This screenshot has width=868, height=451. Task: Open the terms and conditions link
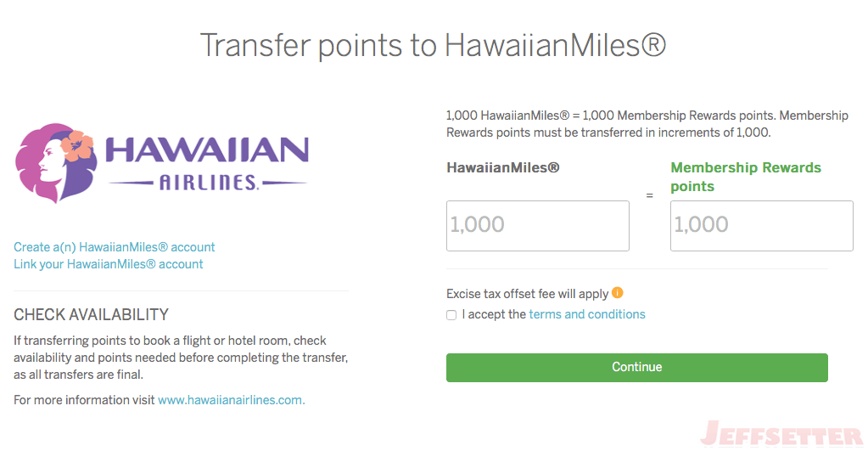pyautogui.click(x=587, y=314)
